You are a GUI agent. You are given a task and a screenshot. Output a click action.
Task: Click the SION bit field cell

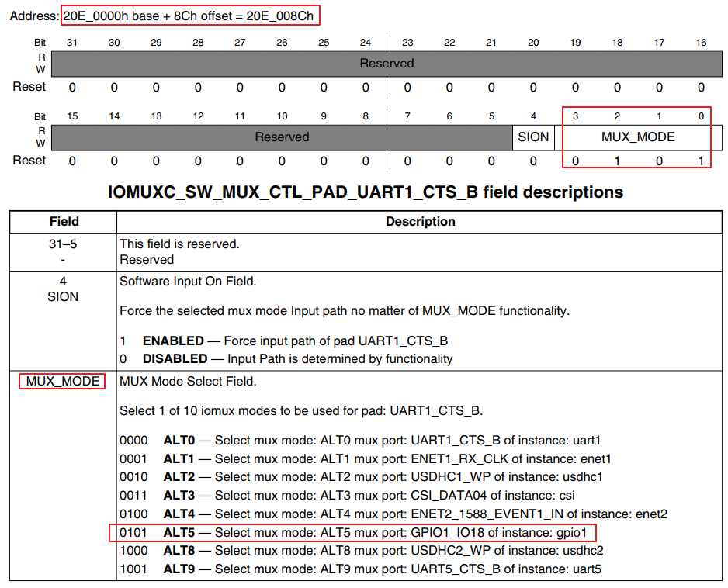pyautogui.click(x=533, y=137)
